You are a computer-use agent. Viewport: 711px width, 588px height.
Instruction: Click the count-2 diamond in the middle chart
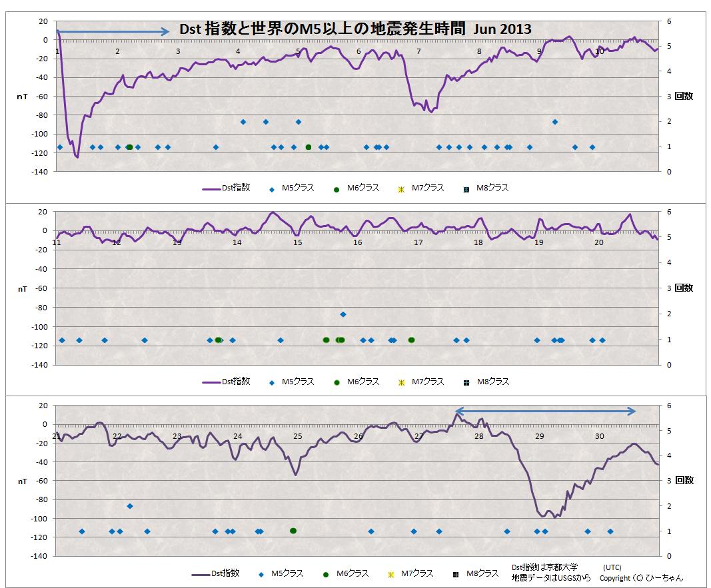click(343, 314)
